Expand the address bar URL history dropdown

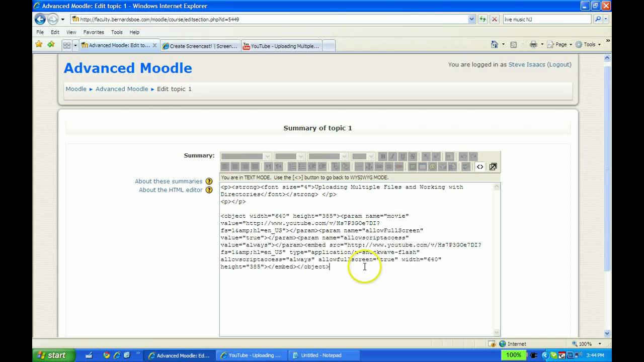coord(472,19)
